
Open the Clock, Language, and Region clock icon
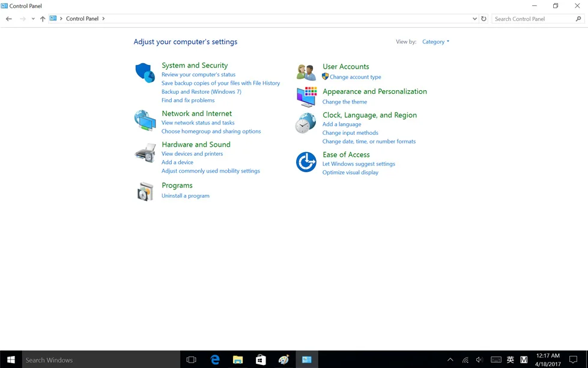(306, 123)
